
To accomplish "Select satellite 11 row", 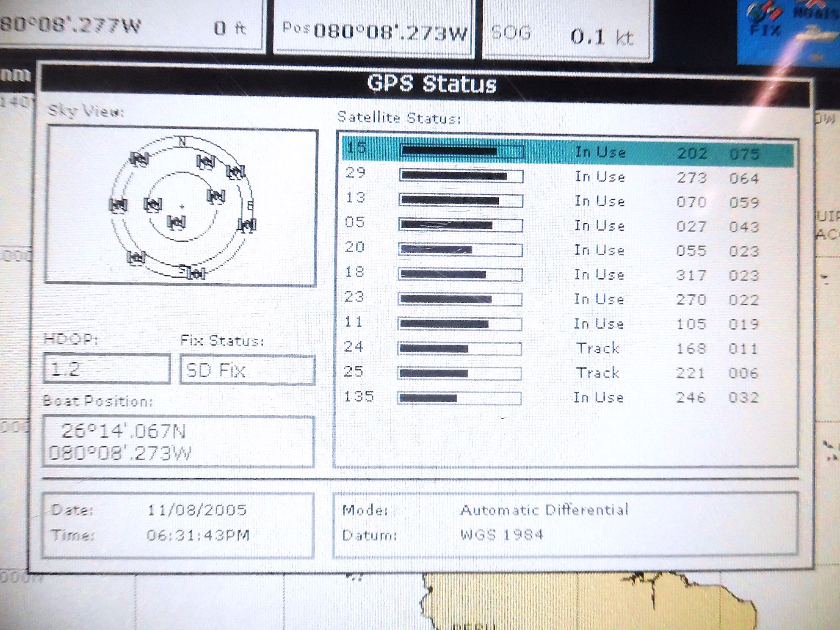I will 567,323.
